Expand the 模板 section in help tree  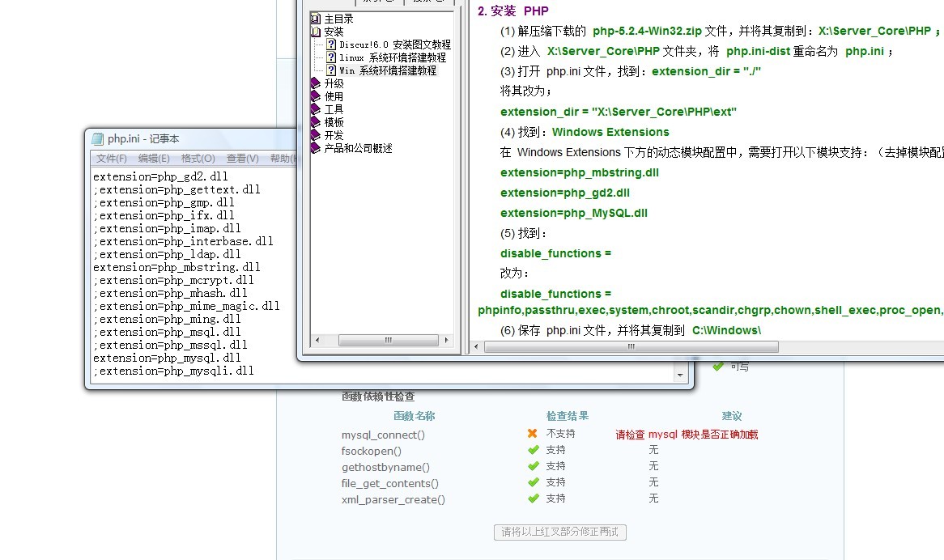point(334,122)
